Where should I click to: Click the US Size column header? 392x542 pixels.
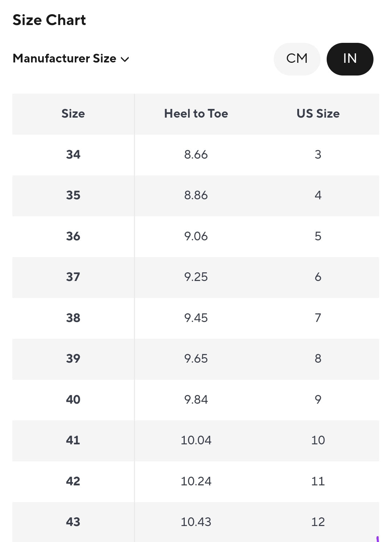coord(318,114)
